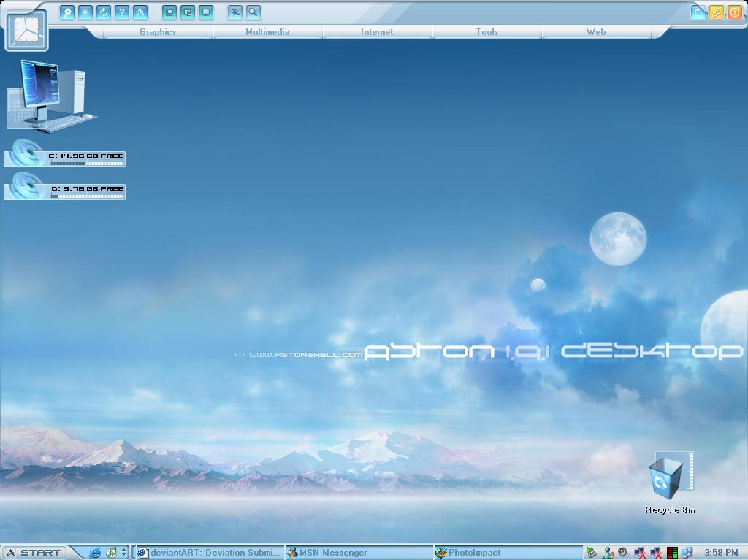Open Aston settings with the gear icon
The height and width of the screenshot is (560, 748).
(66, 12)
